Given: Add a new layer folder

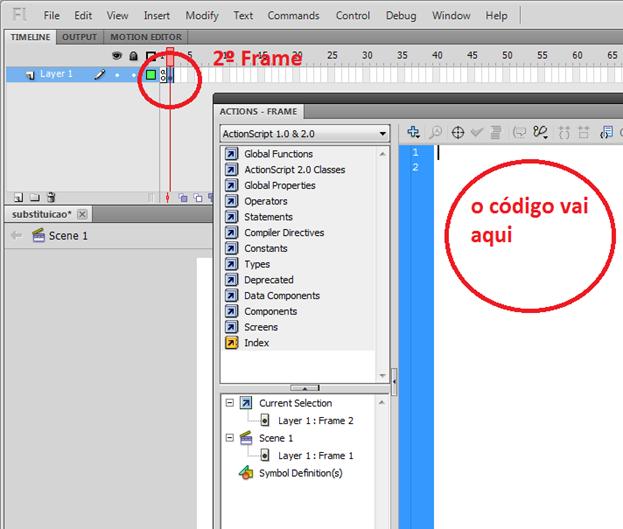Looking at the screenshot, I should click(x=35, y=197).
